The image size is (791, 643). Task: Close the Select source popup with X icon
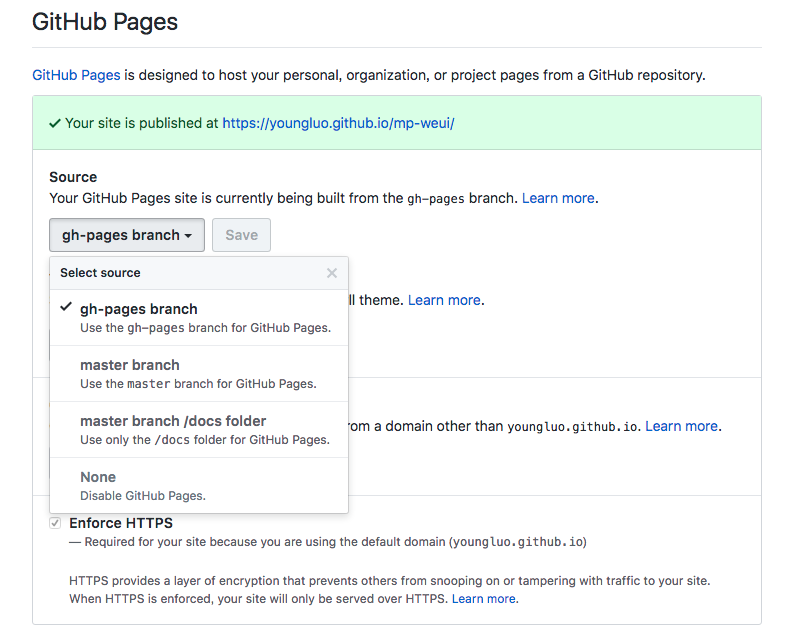331,273
